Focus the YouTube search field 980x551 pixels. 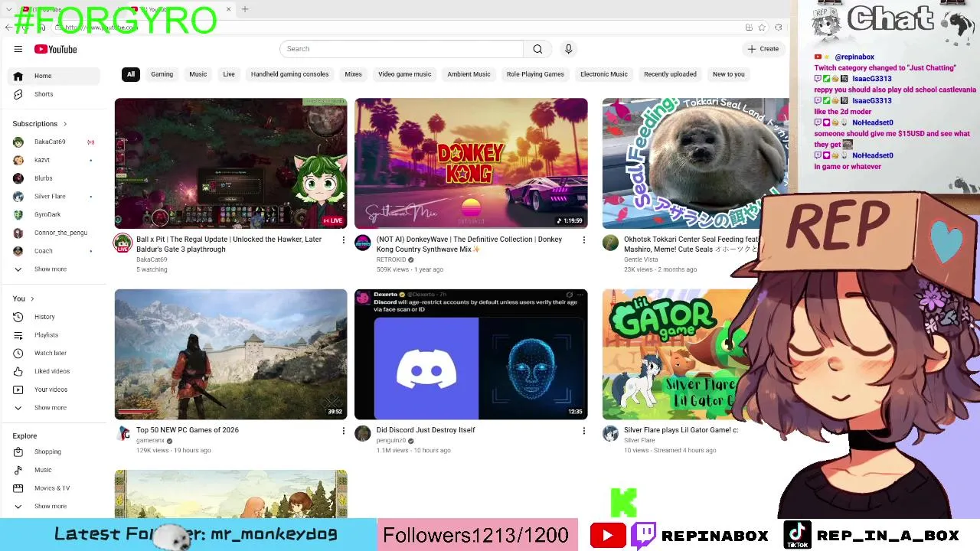(x=401, y=49)
